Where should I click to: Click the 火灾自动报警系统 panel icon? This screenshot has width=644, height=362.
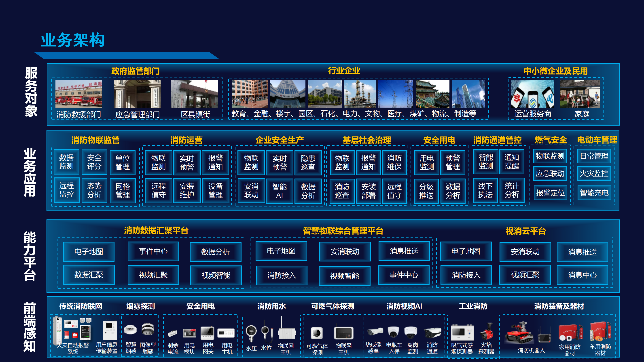(x=70, y=330)
